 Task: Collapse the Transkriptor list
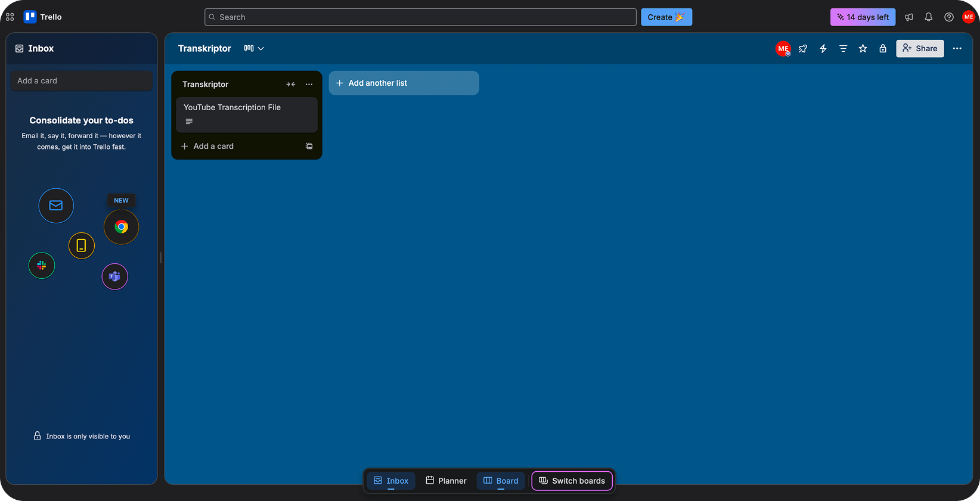[x=291, y=85]
